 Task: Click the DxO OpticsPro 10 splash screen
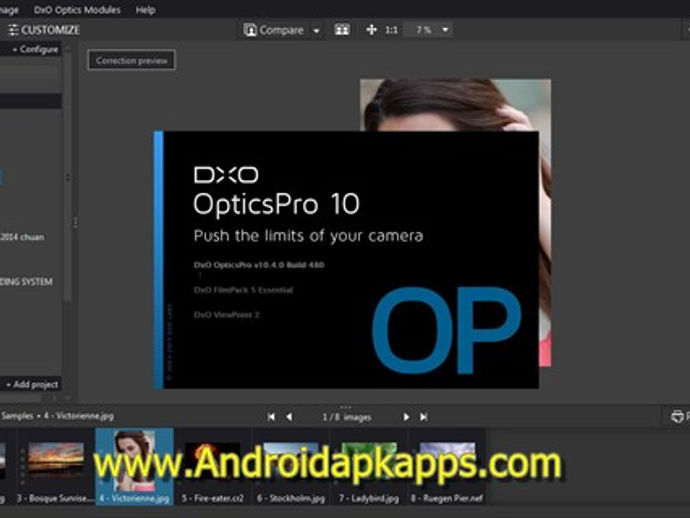click(346, 260)
